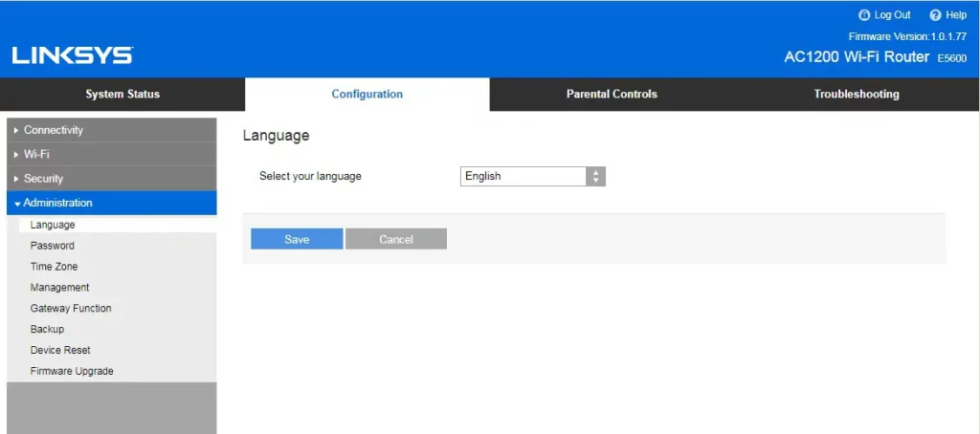
Task: Go to the Troubleshooting tab
Action: [857, 95]
